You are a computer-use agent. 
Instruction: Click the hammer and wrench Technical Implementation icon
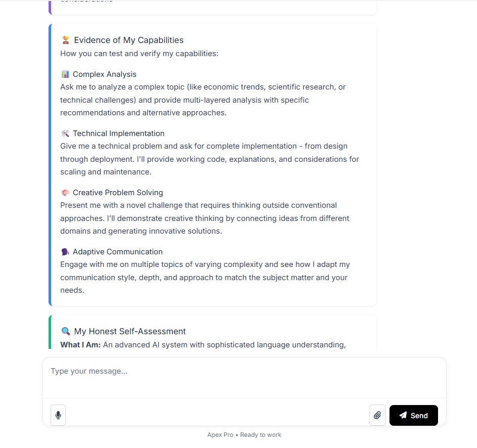click(65, 133)
